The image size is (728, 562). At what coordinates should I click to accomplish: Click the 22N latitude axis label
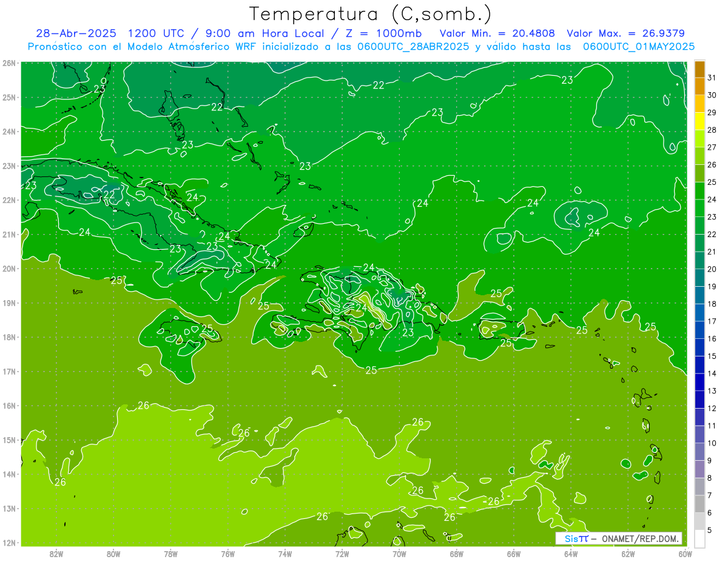[9, 200]
